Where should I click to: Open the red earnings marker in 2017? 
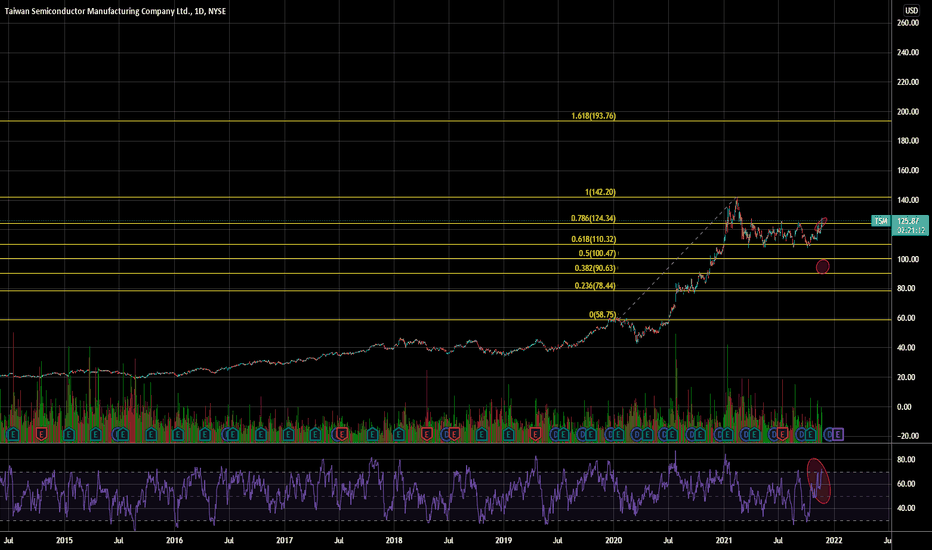pyautogui.click(x=342, y=435)
